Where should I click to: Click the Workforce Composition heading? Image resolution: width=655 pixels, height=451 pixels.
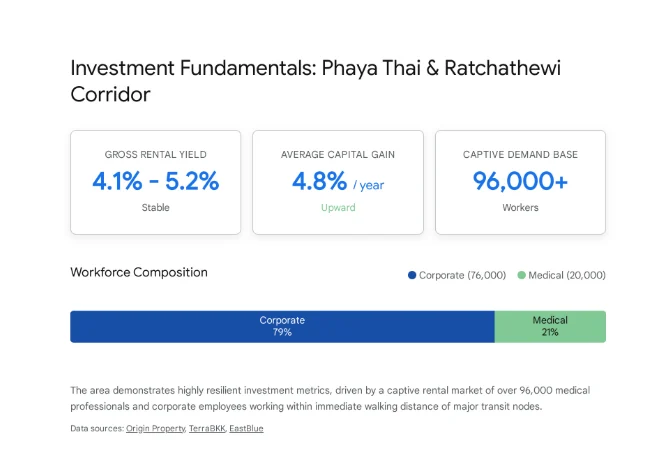pyautogui.click(x=139, y=272)
